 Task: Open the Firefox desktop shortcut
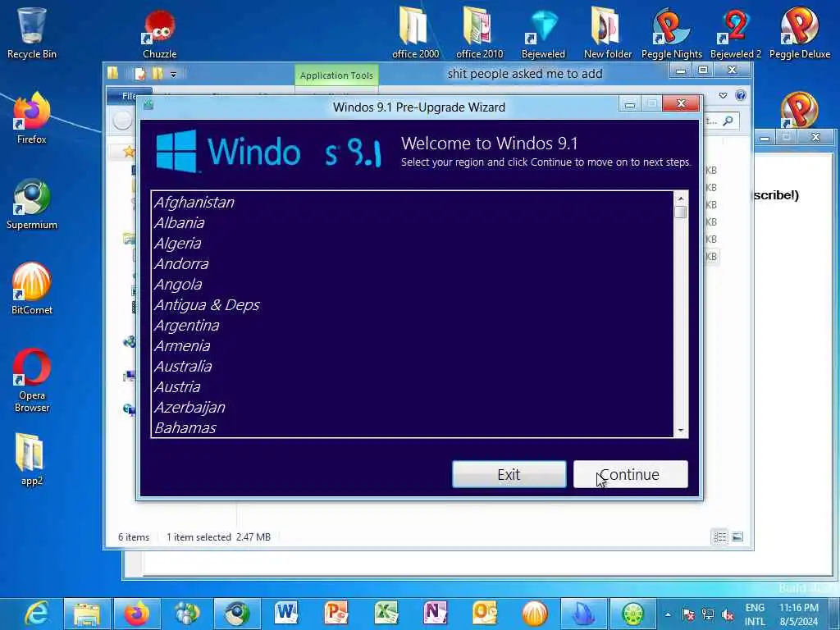[x=32, y=118]
